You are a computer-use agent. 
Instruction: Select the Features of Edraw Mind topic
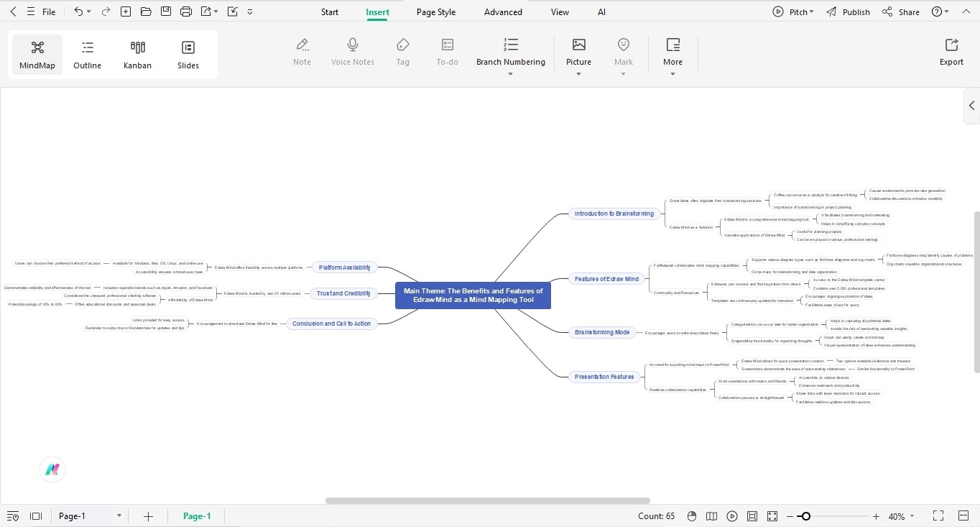[606, 279]
